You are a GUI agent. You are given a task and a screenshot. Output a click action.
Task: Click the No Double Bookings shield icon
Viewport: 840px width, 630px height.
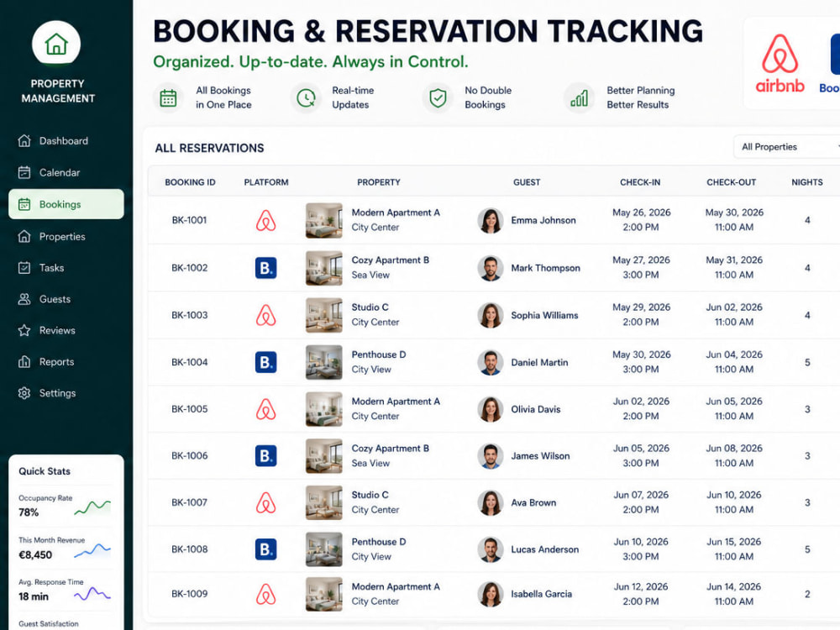coord(438,98)
